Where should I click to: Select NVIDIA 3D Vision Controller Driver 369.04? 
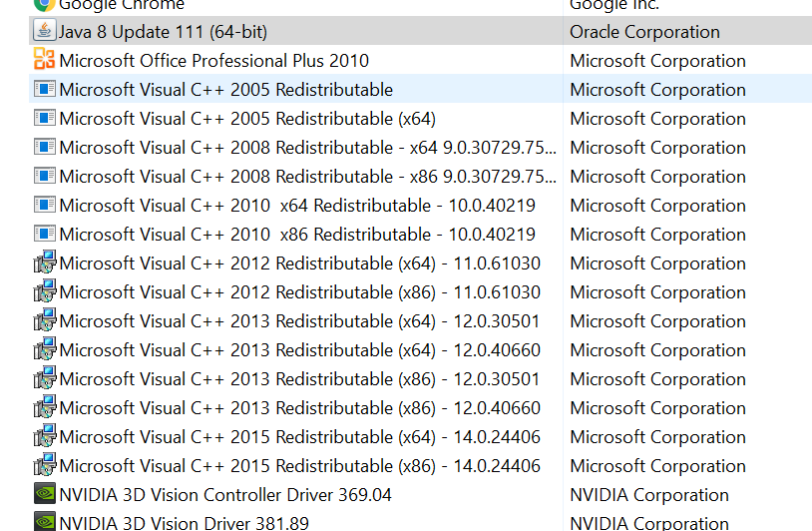coord(225,495)
